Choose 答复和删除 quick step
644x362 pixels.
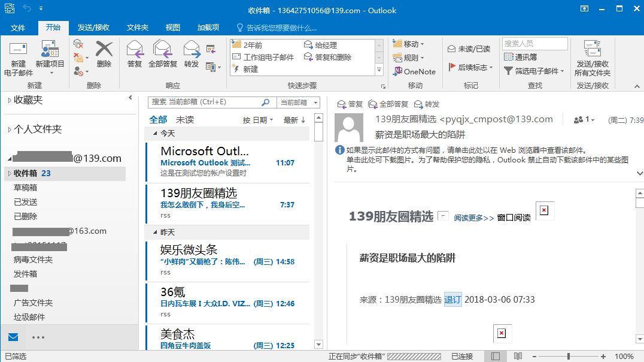pos(328,57)
